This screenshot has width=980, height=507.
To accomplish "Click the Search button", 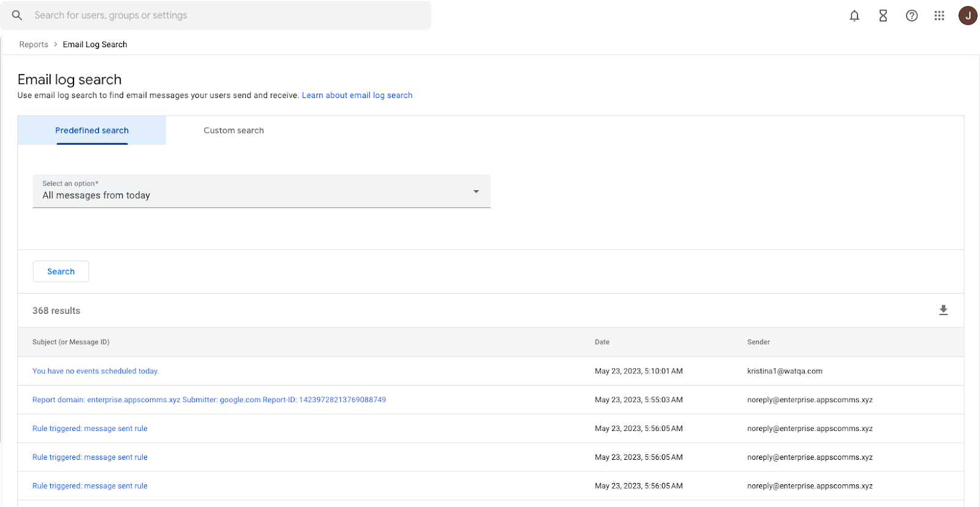I will tap(61, 272).
